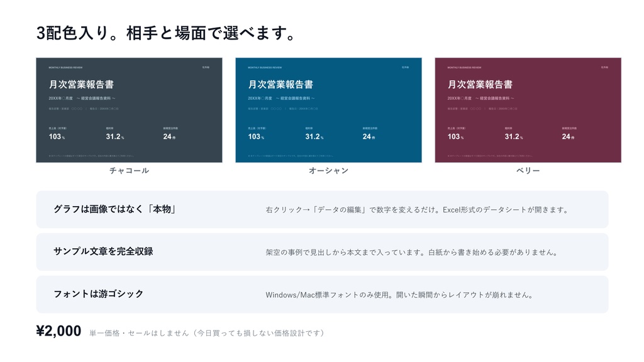Click MONTHLY BUSINESS REVIEW on ocean slide

(265, 67)
